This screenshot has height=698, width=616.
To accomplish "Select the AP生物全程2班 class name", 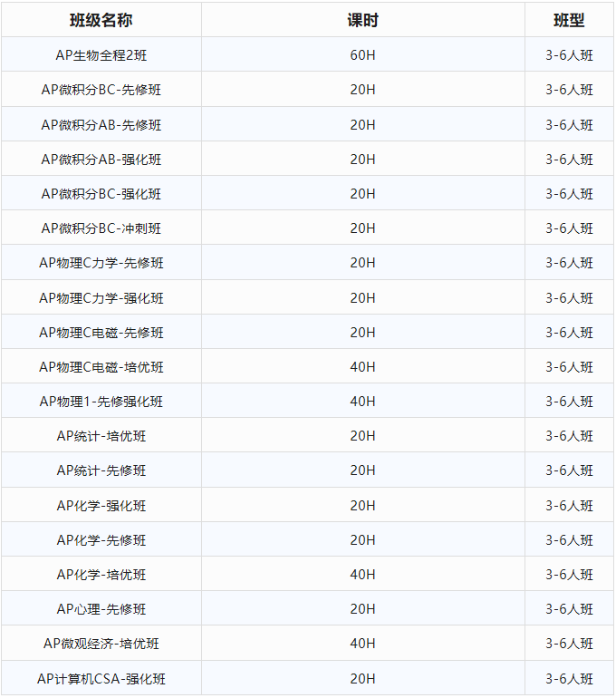I will [101, 55].
